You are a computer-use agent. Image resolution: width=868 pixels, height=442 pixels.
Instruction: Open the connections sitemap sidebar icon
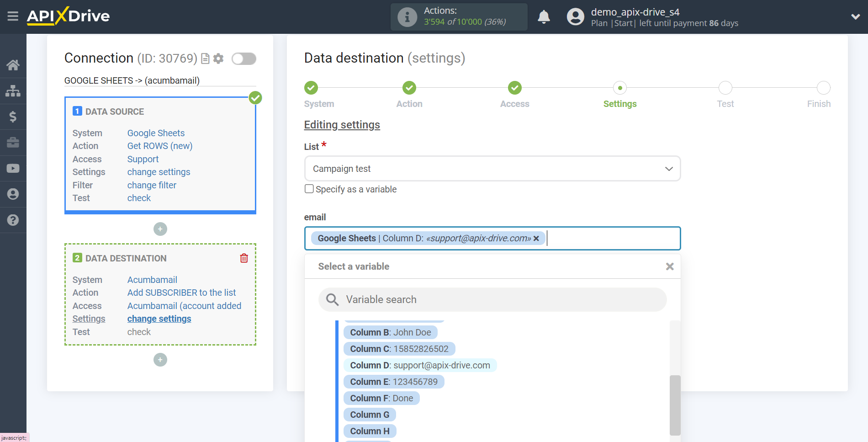(13, 91)
